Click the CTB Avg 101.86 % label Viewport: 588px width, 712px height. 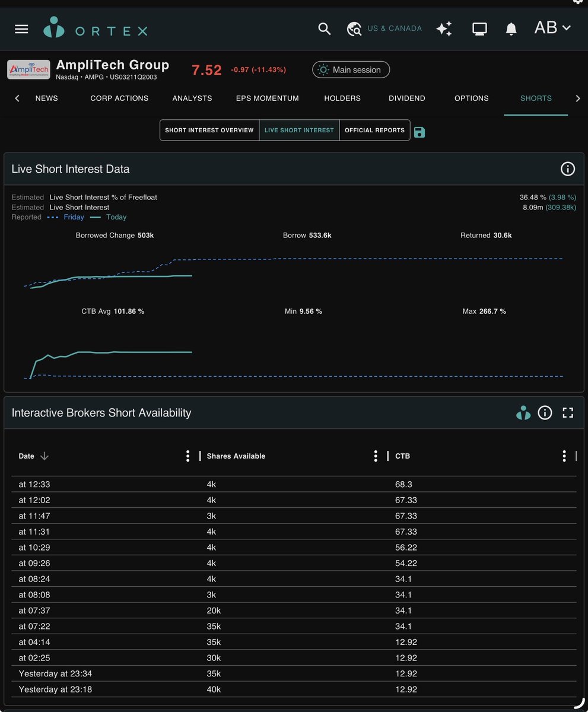click(x=113, y=311)
